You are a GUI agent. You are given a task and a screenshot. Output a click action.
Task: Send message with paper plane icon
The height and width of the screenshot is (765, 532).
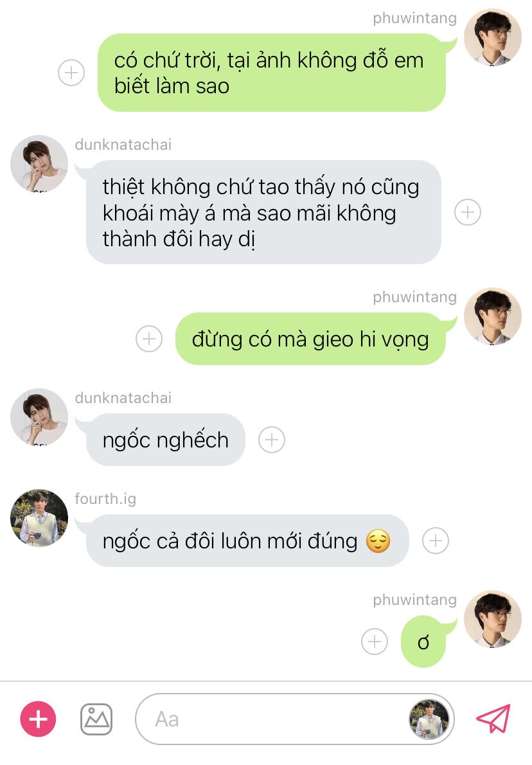[493, 718]
